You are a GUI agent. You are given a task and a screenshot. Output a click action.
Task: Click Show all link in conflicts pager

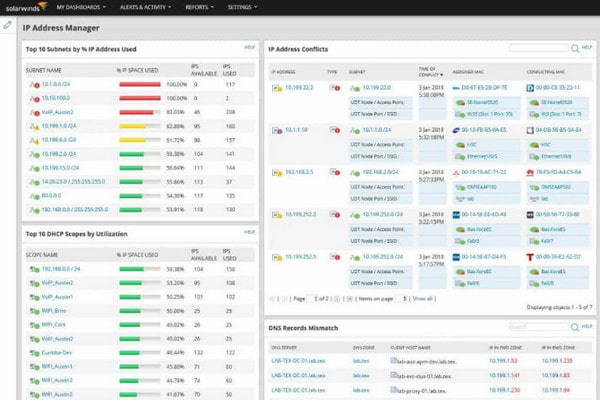422,299
